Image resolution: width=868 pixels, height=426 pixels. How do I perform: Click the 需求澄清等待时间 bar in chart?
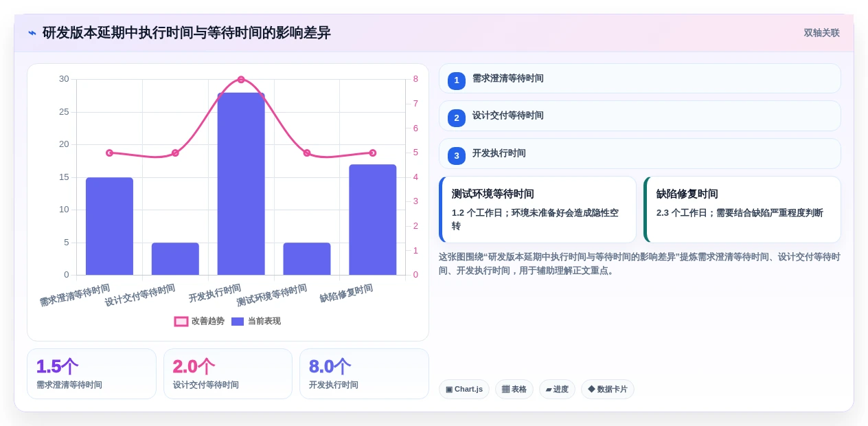pyautogui.click(x=109, y=226)
